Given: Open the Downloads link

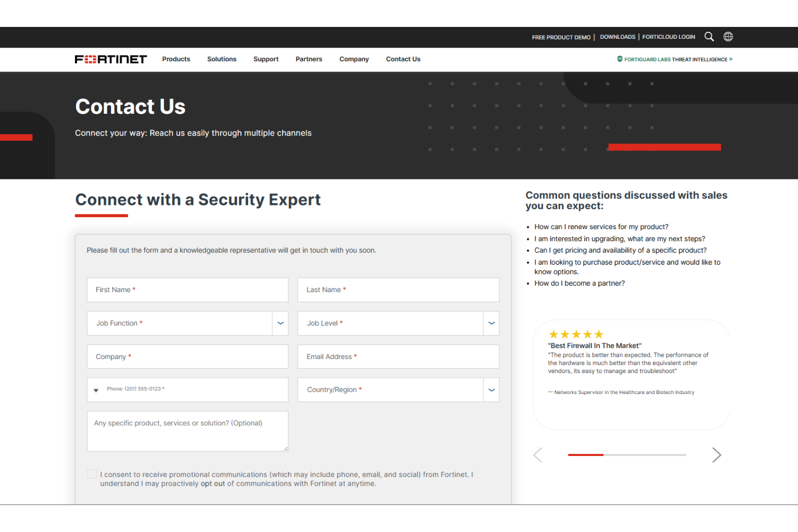Looking at the screenshot, I should [617, 37].
